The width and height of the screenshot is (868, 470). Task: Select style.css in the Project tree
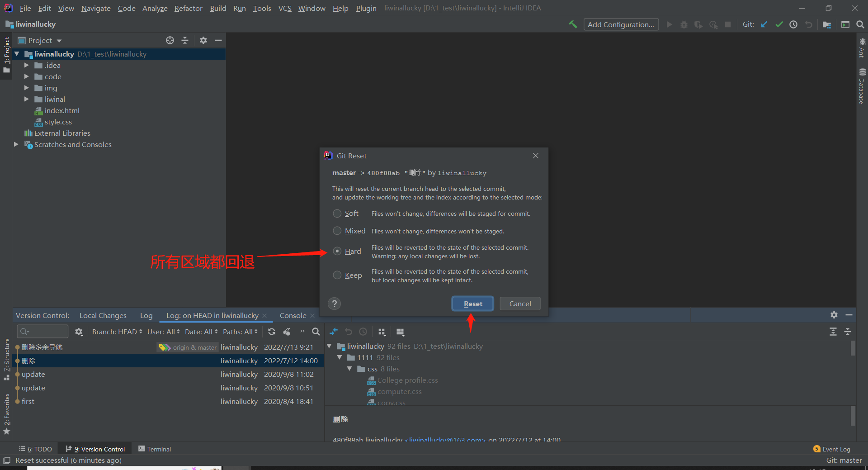[x=58, y=122]
